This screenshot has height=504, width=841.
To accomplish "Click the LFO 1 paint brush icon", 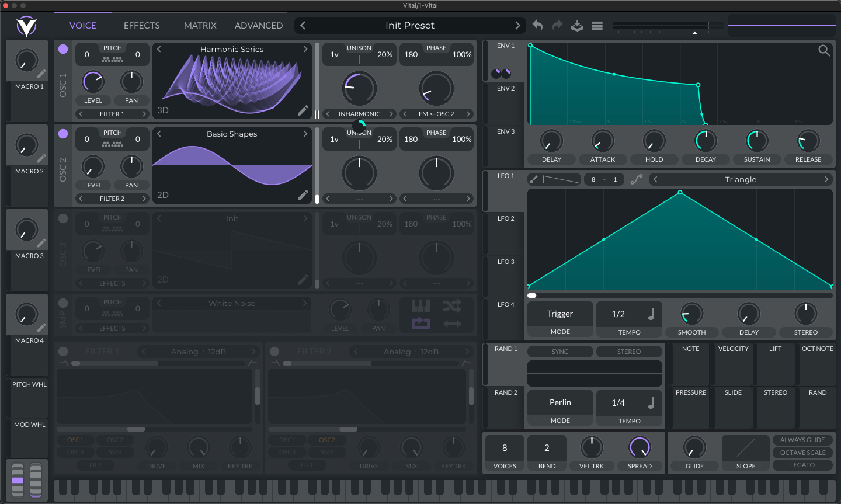I will click(x=533, y=179).
